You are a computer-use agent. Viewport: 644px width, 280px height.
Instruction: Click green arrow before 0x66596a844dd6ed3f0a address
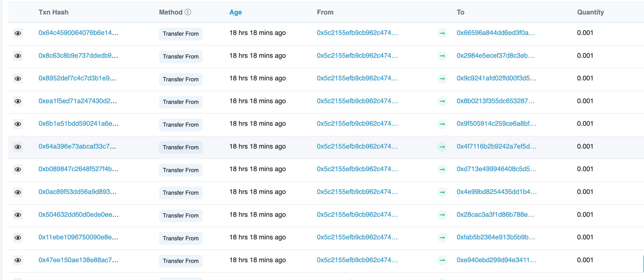442,33
